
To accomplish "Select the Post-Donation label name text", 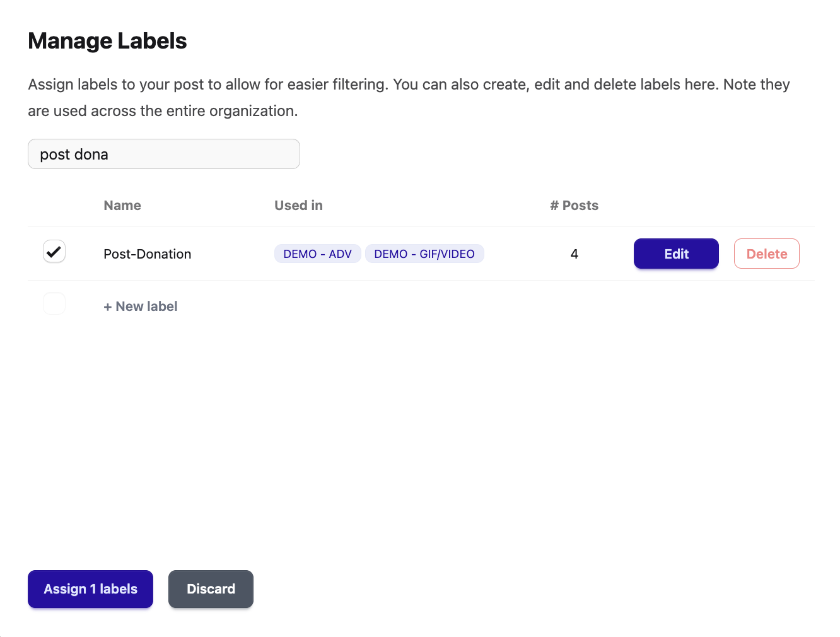I will pos(148,254).
